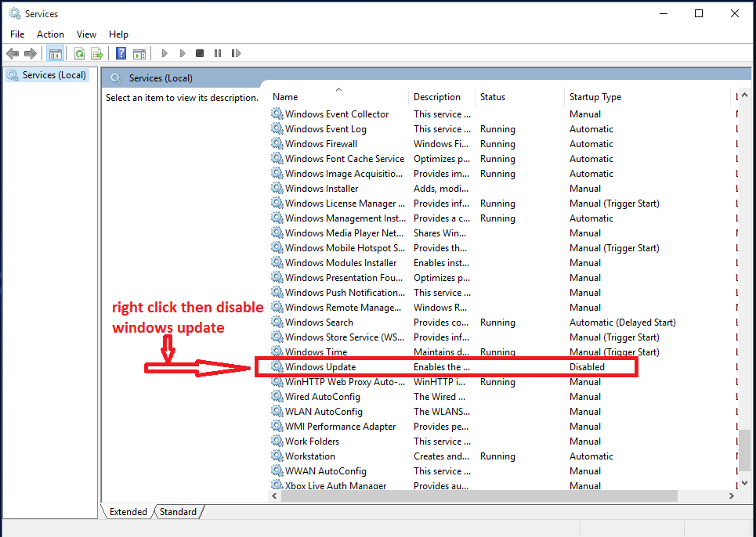Click the Restart Service icon
Image resolution: width=756 pixels, height=537 pixels.
click(236, 53)
